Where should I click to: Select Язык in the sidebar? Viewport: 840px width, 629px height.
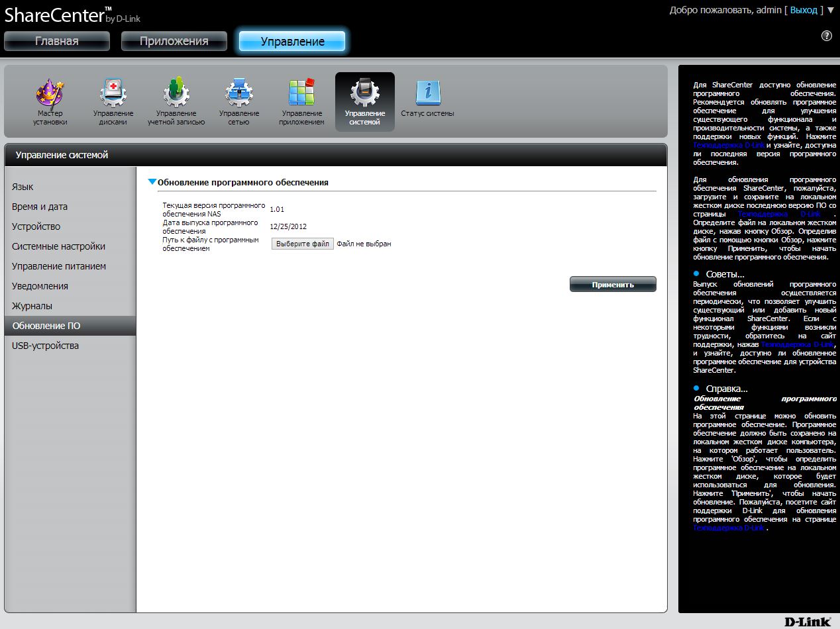pos(70,187)
